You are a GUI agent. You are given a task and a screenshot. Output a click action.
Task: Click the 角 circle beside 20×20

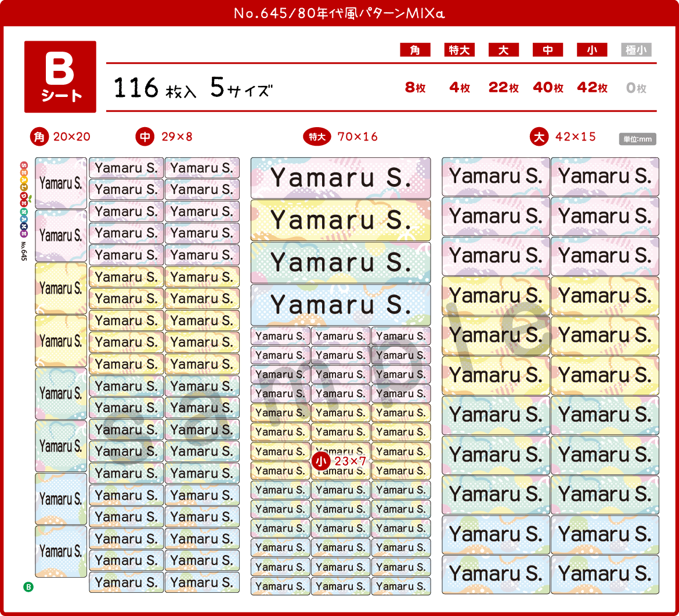[39, 137]
